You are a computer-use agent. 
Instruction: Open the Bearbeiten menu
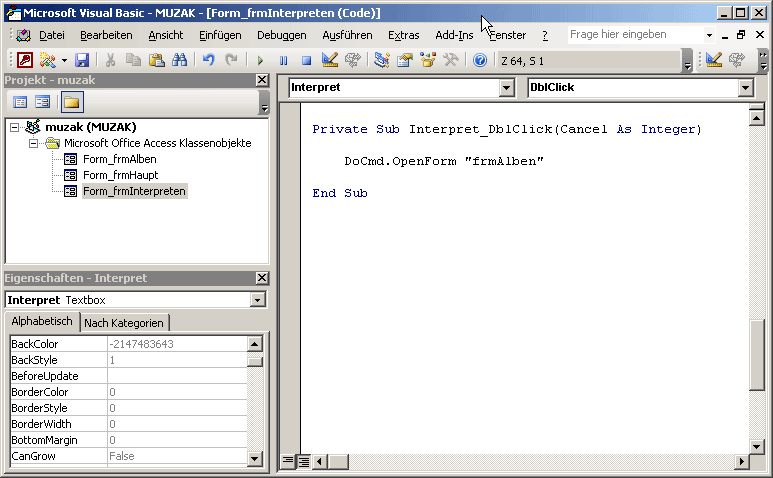[x=106, y=35]
